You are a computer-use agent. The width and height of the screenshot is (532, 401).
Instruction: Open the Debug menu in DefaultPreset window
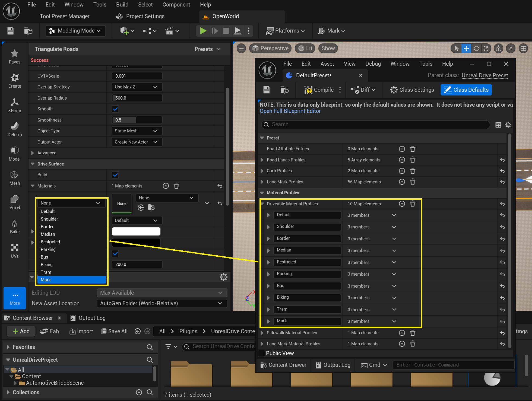coord(373,64)
